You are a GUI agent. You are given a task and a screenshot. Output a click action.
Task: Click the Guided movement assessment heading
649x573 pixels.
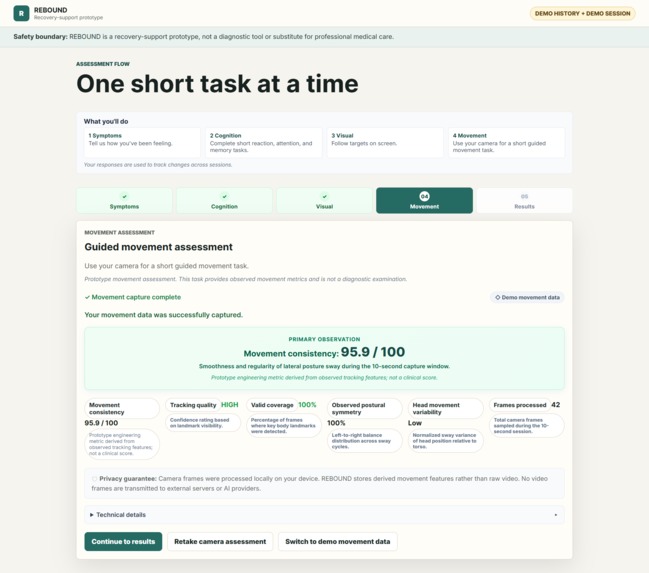[159, 247]
